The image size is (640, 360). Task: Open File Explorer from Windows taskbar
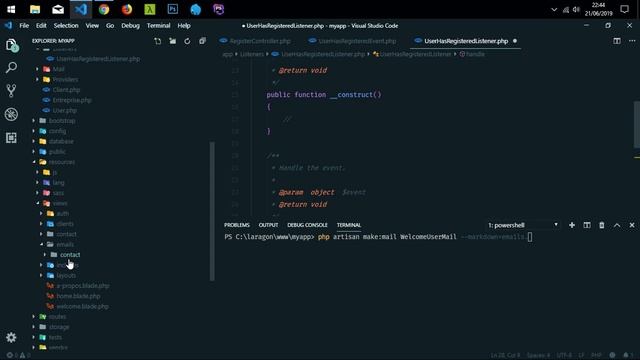coord(35,9)
